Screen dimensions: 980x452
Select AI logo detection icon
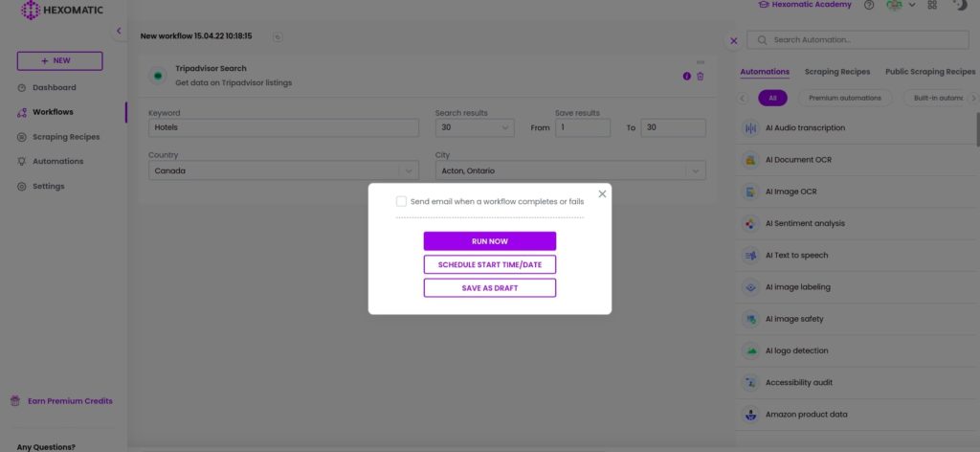pyautogui.click(x=750, y=350)
